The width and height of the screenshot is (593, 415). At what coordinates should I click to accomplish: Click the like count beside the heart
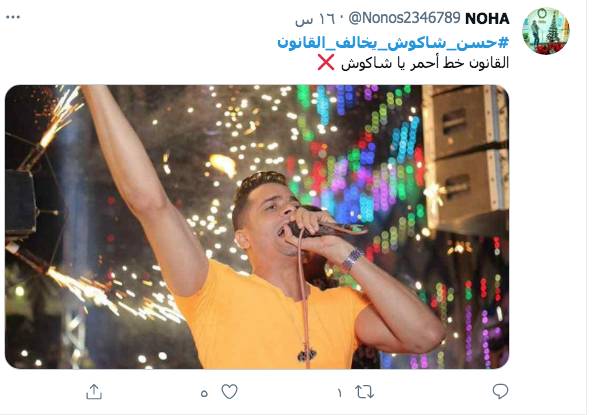pyautogui.click(x=204, y=393)
